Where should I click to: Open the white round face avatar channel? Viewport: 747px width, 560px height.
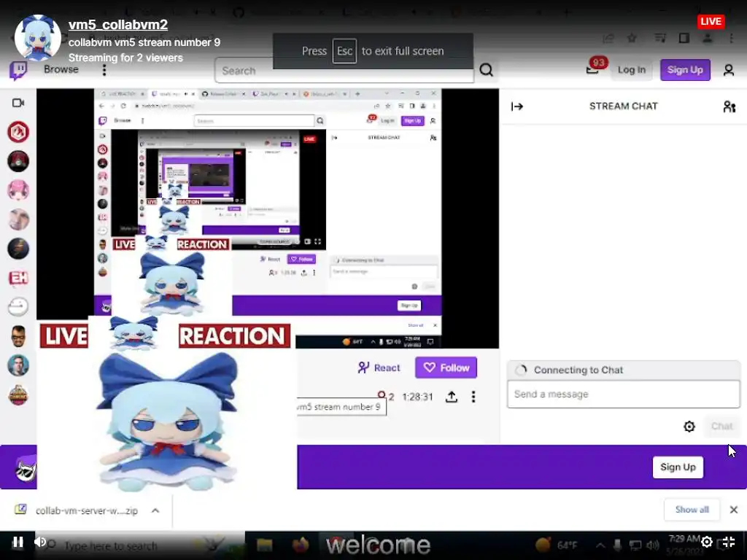point(18,307)
